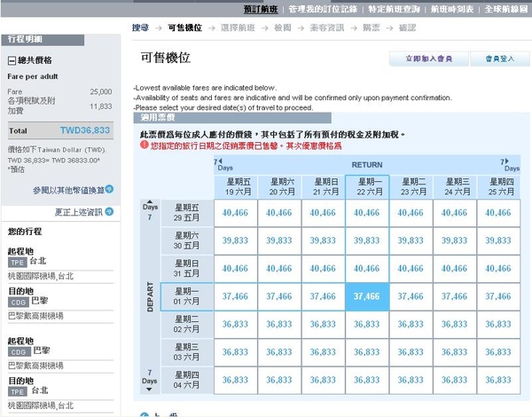Choose 39,833 fare for 30 五月 depart, 22 六月 return
Screen dimensions: 532x417
click(367, 240)
